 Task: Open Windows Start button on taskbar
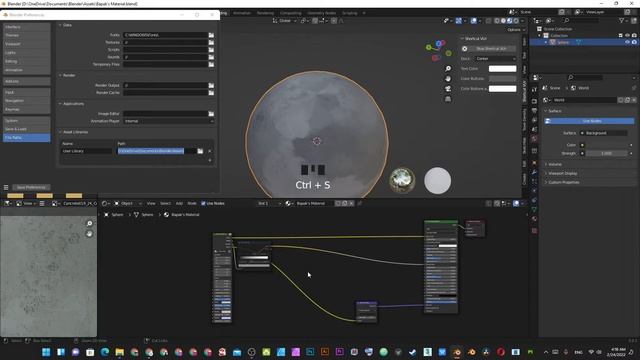[x=46, y=352]
